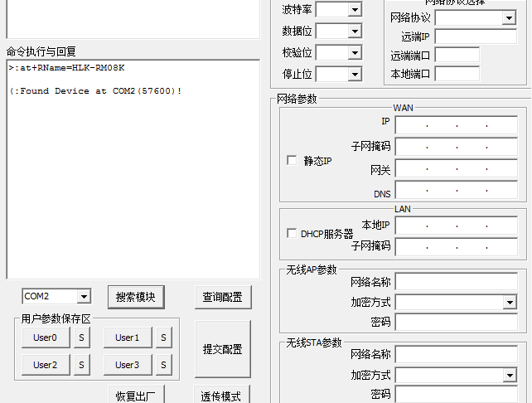Click the 命令执行与回复 label

pyautogui.click(x=41, y=51)
